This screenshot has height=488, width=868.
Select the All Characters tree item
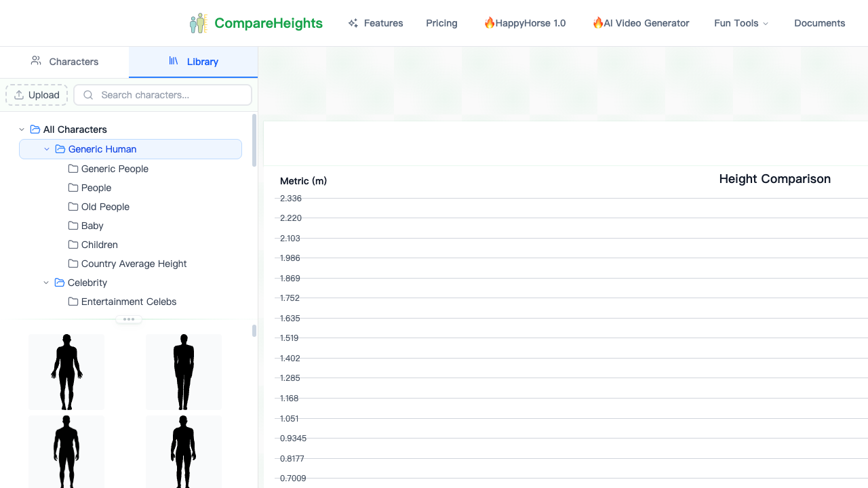pyautogui.click(x=75, y=129)
